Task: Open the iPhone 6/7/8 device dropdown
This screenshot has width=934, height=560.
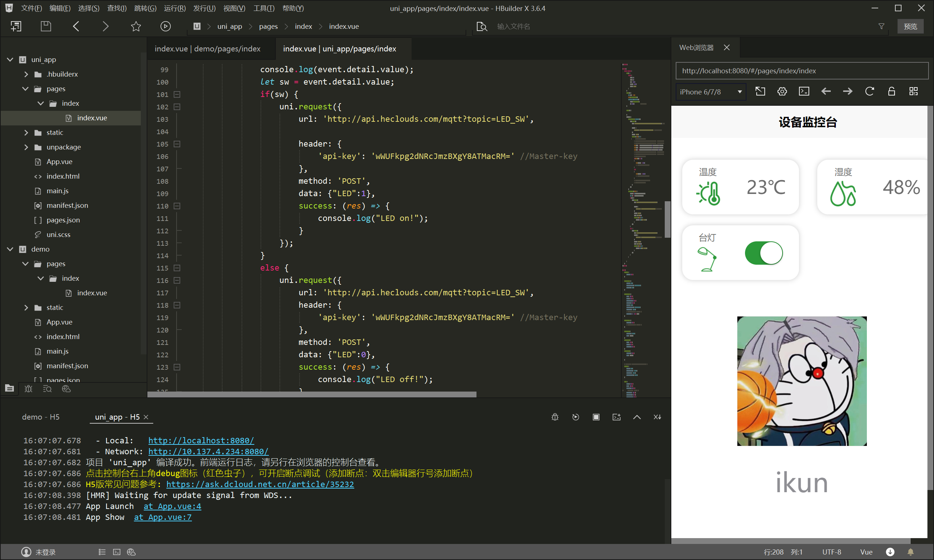Action: coord(710,92)
